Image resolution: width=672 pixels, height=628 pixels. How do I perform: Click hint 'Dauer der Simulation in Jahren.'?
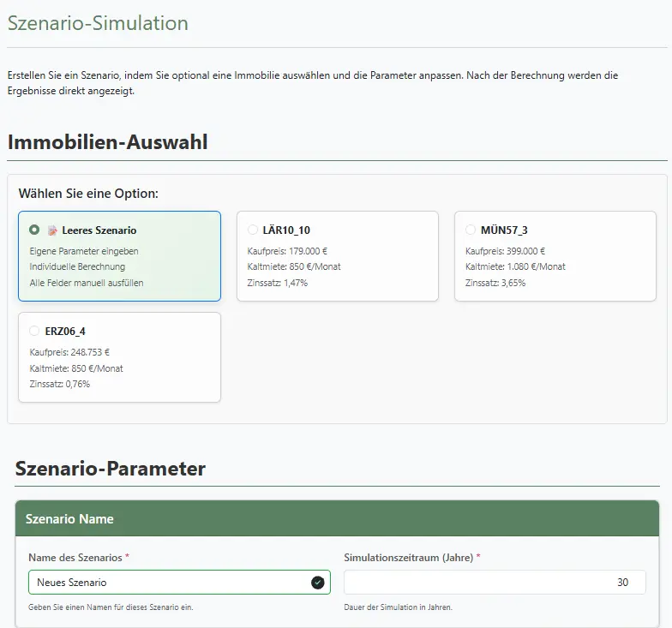(x=398, y=607)
